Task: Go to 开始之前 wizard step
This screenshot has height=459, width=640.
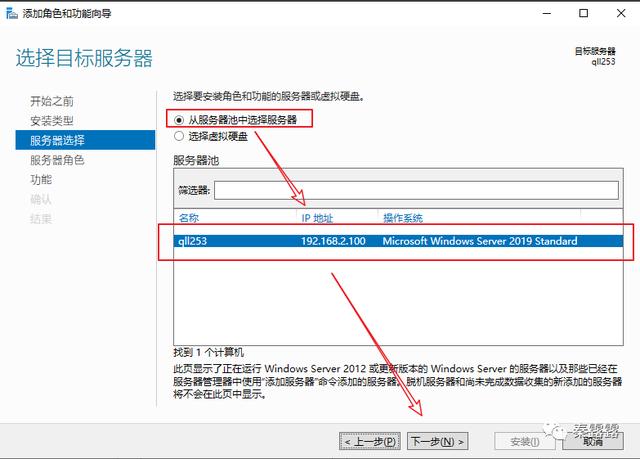Action: pos(51,101)
